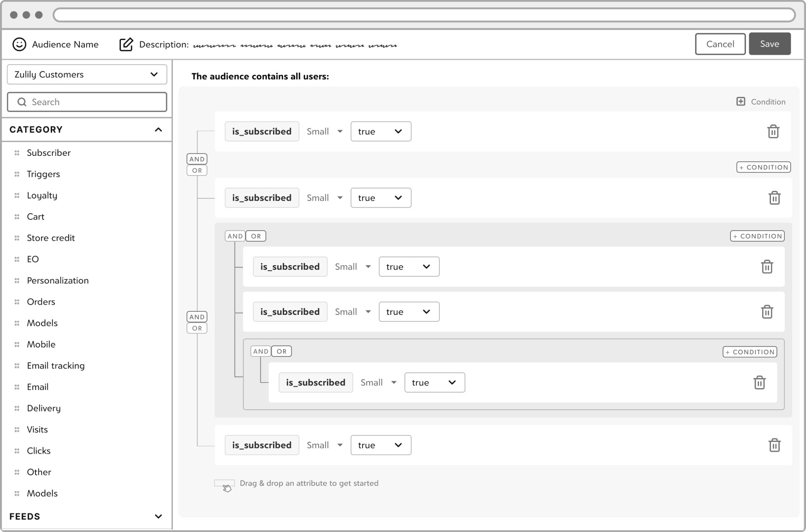Click the Audience Name title
This screenshot has width=806, height=532.
pos(65,44)
